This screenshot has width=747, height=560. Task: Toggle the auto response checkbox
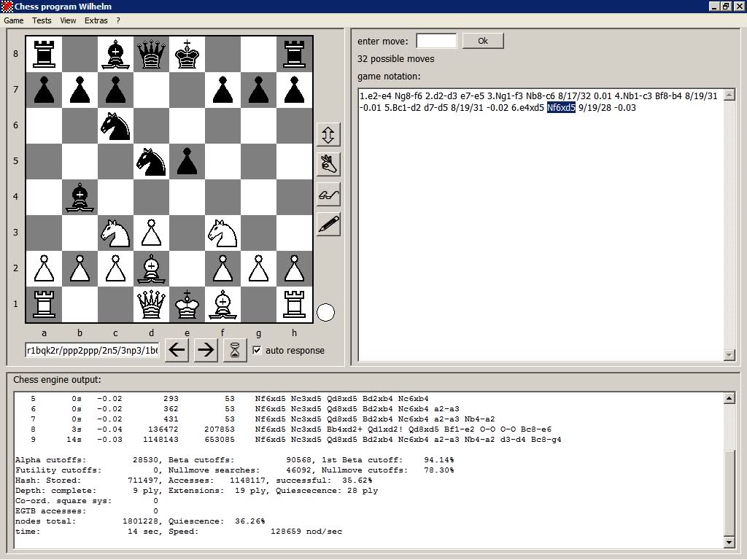pyautogui.click(x=257, y=350)
